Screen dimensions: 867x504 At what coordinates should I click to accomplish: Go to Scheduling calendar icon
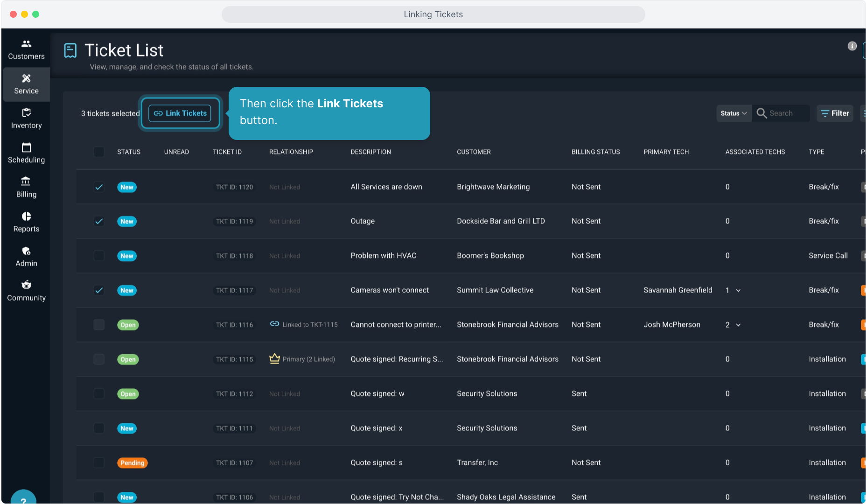click(x=26, y=147)
